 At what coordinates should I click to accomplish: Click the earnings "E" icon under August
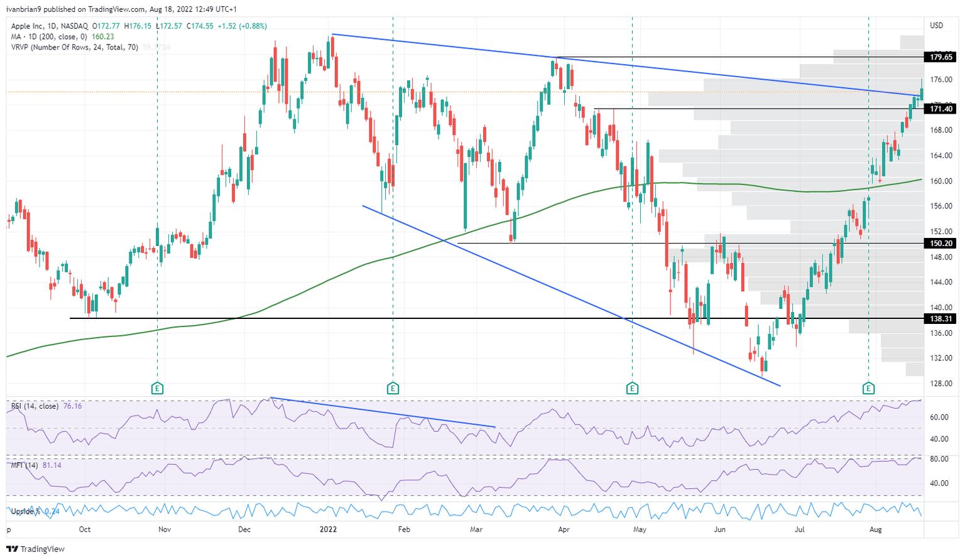pos(869,387)
